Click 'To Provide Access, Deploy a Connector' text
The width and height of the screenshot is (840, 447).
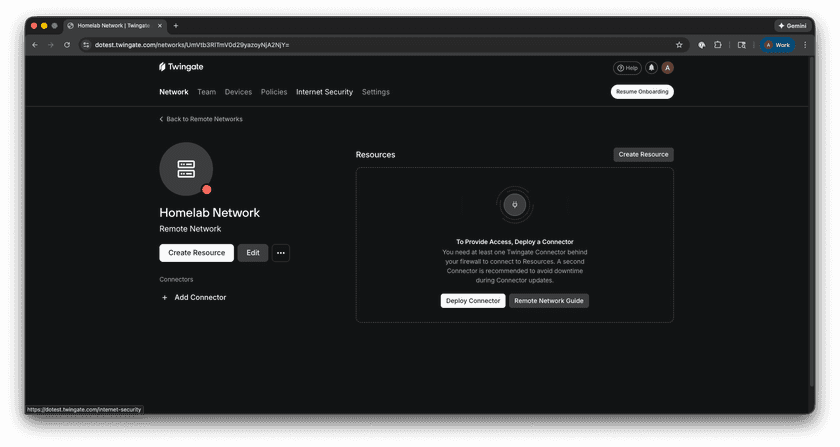pos(515,242)
